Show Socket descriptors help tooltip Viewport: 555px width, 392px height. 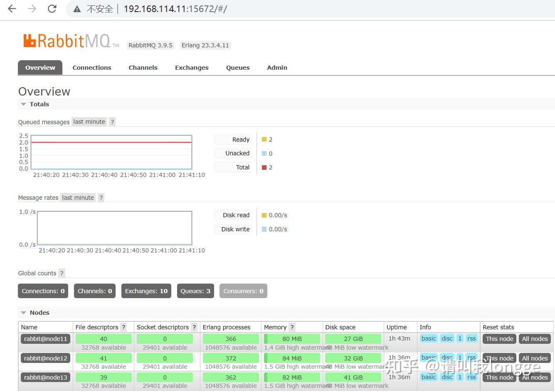tap(194, 327)
